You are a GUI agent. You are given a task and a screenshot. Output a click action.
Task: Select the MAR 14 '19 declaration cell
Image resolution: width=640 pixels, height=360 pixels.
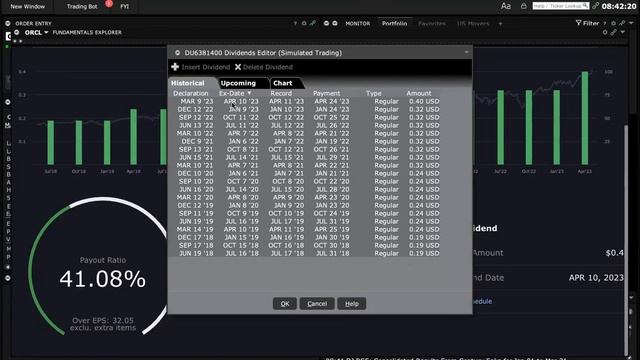pos(195,229)
